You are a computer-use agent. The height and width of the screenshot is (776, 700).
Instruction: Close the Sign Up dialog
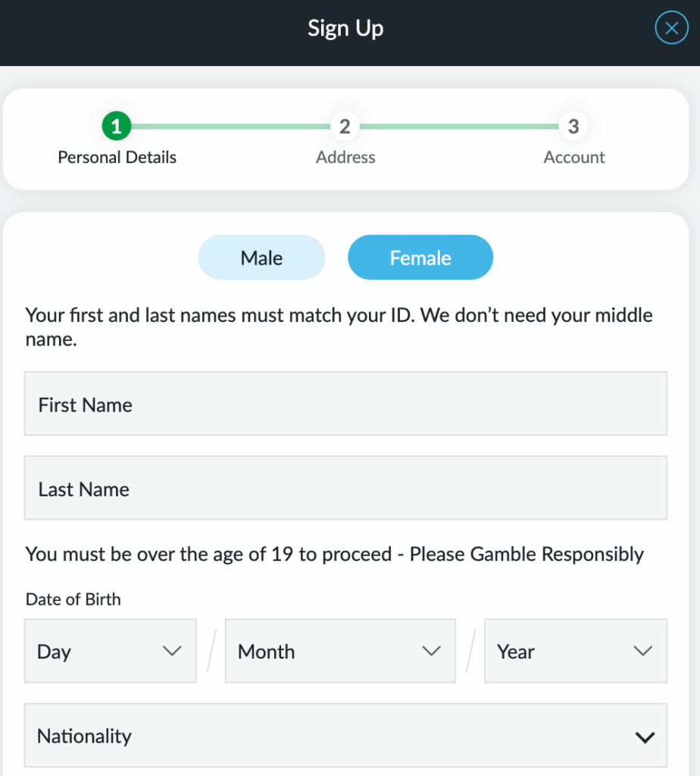pyautogui.click(x=671, y=27)
